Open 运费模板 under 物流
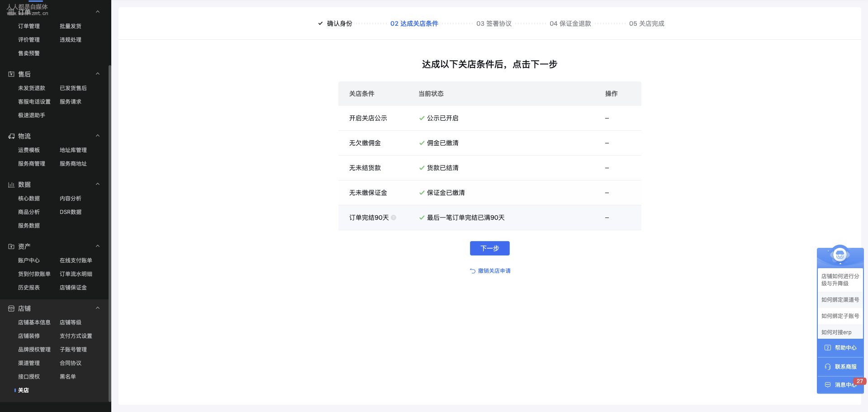The image size is (868, 412). pyautogui.click(x=29, y=150)
